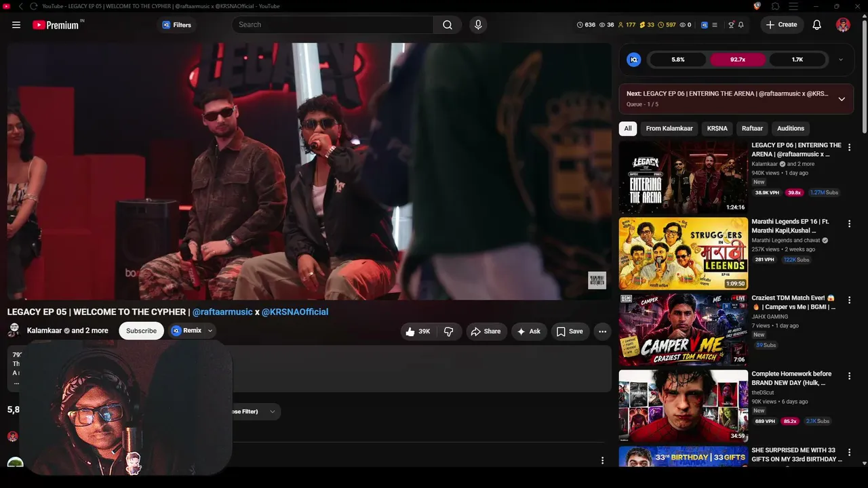Share the video
Screen dimensions: 868x488
coord(486,331)
